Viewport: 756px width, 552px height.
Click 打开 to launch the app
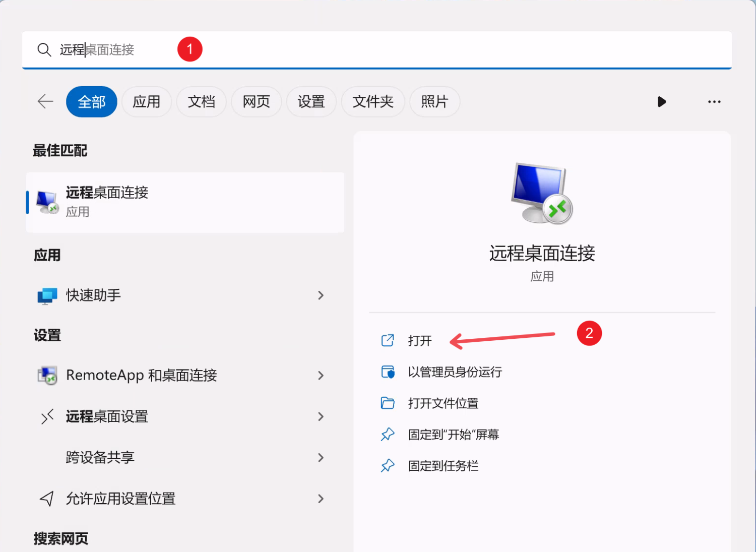click(x=420, y=341)
